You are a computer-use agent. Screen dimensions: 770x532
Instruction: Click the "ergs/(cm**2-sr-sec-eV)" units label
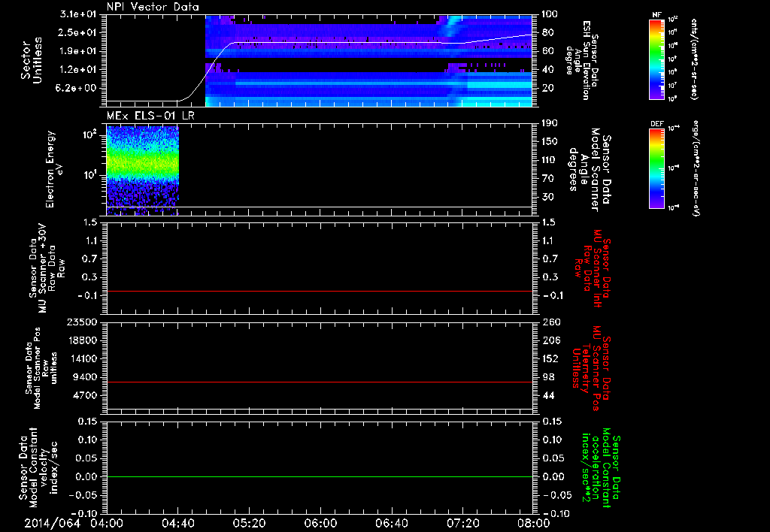pos(696,168)
